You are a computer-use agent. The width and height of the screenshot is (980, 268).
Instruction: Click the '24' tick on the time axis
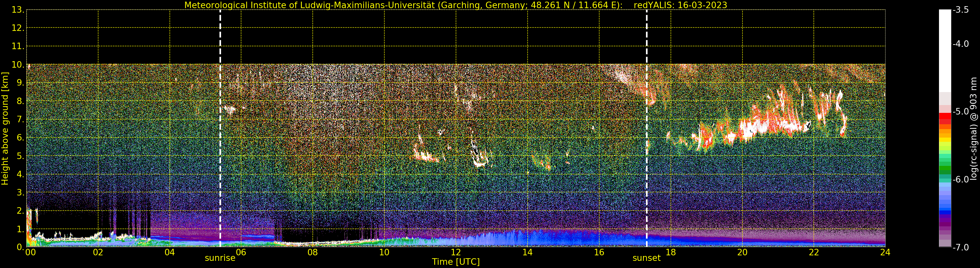[885, 252]
